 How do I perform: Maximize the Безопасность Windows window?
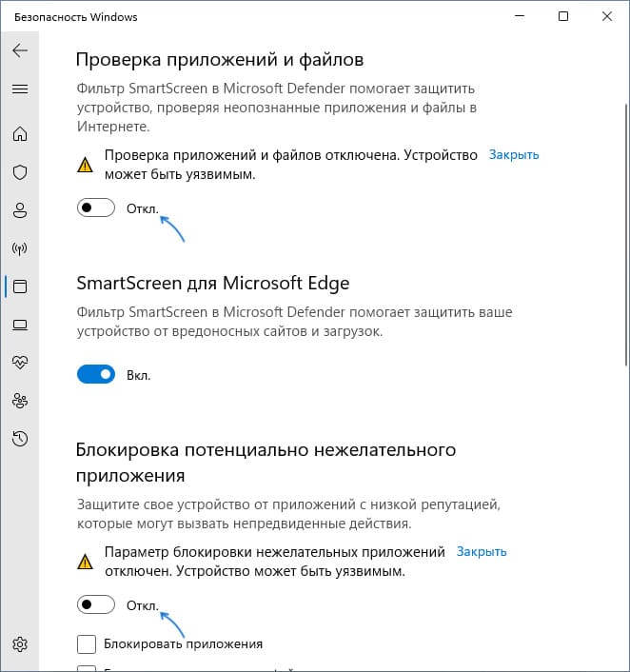click(563, 16)
